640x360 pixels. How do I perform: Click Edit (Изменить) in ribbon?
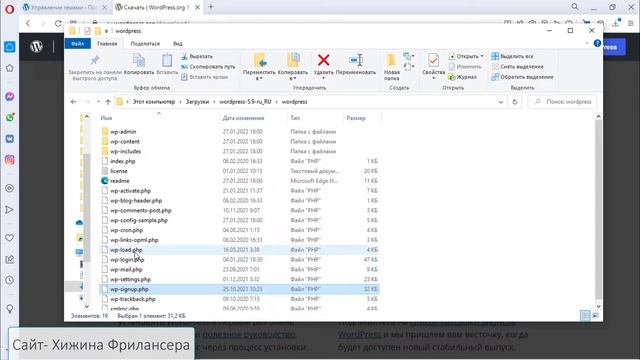coord(465,67)
